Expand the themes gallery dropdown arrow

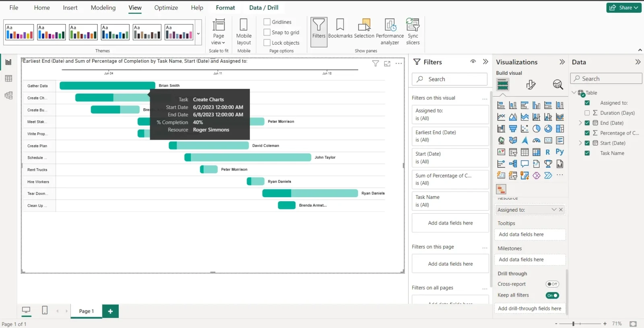pos(198,34)
